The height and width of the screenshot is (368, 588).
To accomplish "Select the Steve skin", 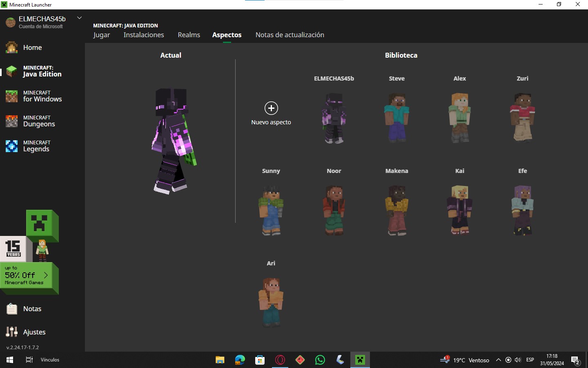I will point(396,118).
